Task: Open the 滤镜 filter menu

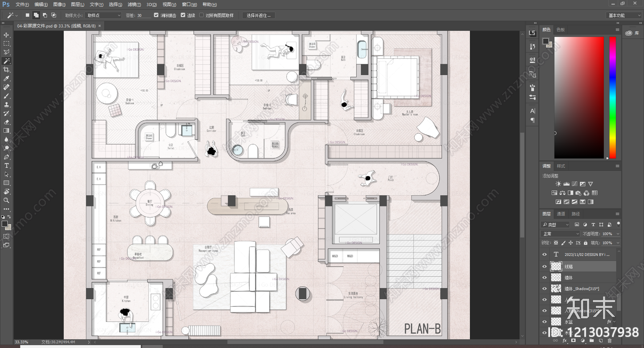Action: point(134,4)
